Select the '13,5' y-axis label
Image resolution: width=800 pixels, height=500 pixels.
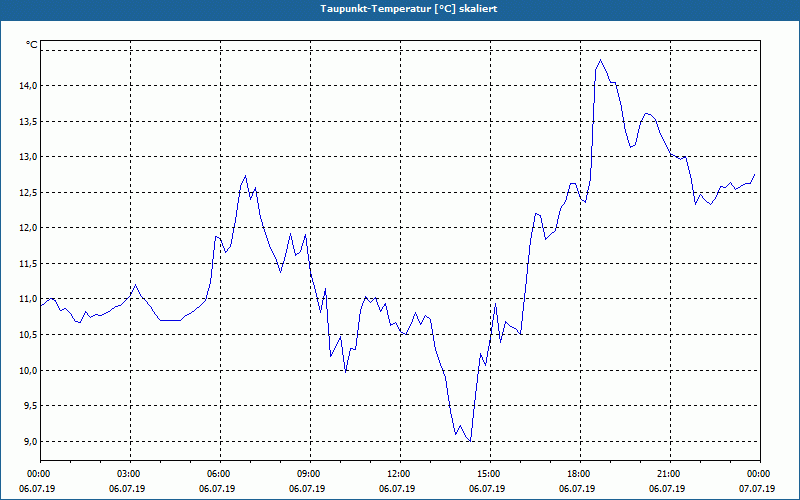[29, 121]
